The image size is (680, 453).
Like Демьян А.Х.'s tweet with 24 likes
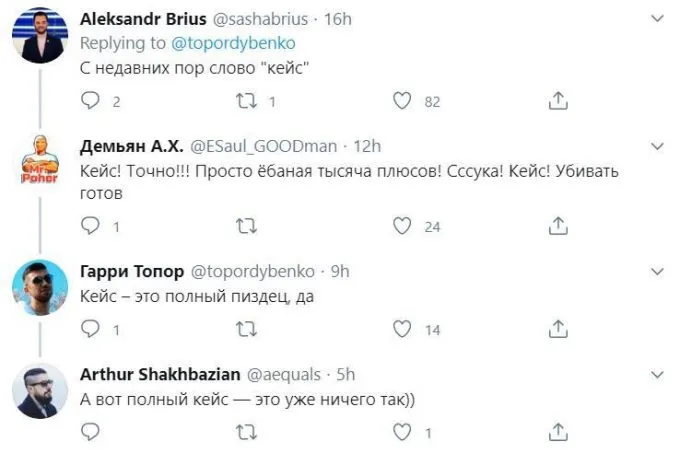403,227
